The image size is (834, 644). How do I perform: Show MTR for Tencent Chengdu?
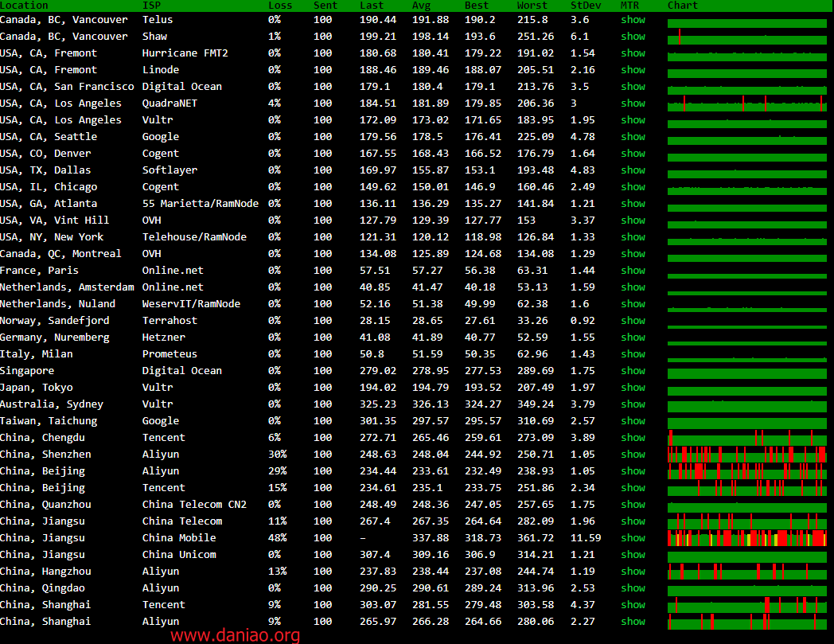(x=633, y=438)
